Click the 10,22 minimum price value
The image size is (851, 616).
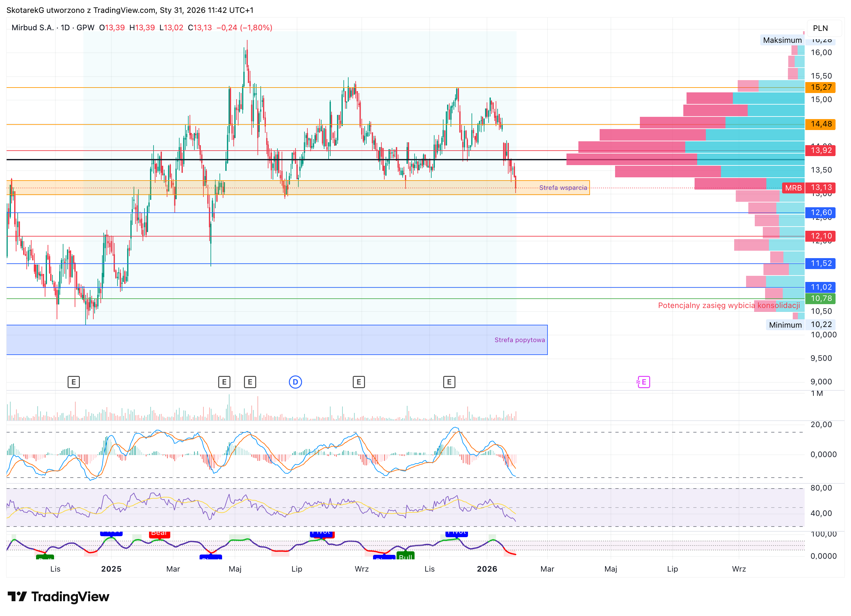coord(821,324)
